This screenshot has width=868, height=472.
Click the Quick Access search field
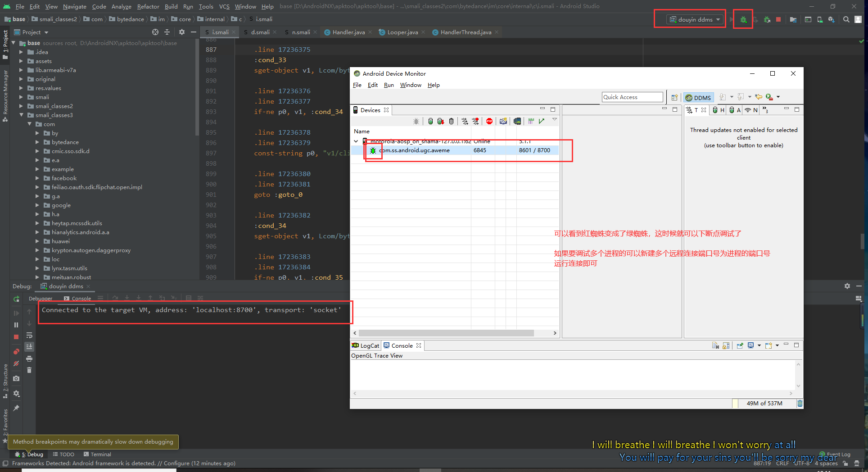tap(632, 97)
